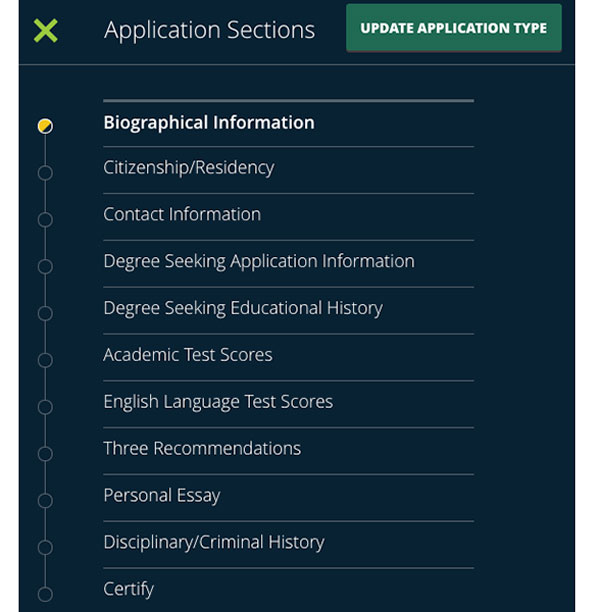The image size is (600, 612).
Task: Go to Citizenship/Residency section
Action: 188,168
